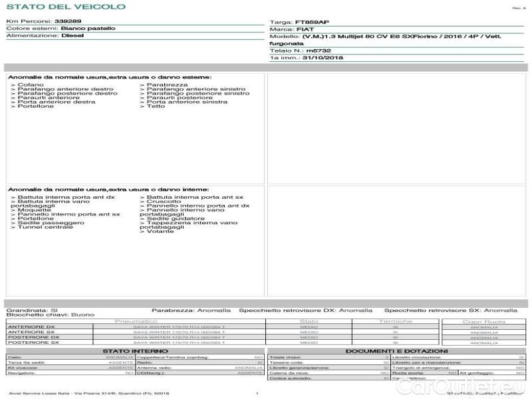Click the POSTERIORE SX tyre row
Viewport: 532px width, 399px height.
(31, 342)
